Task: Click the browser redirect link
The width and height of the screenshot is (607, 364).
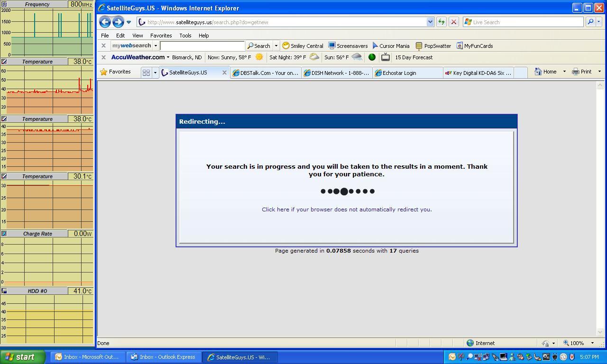Action: coord(347,209)
